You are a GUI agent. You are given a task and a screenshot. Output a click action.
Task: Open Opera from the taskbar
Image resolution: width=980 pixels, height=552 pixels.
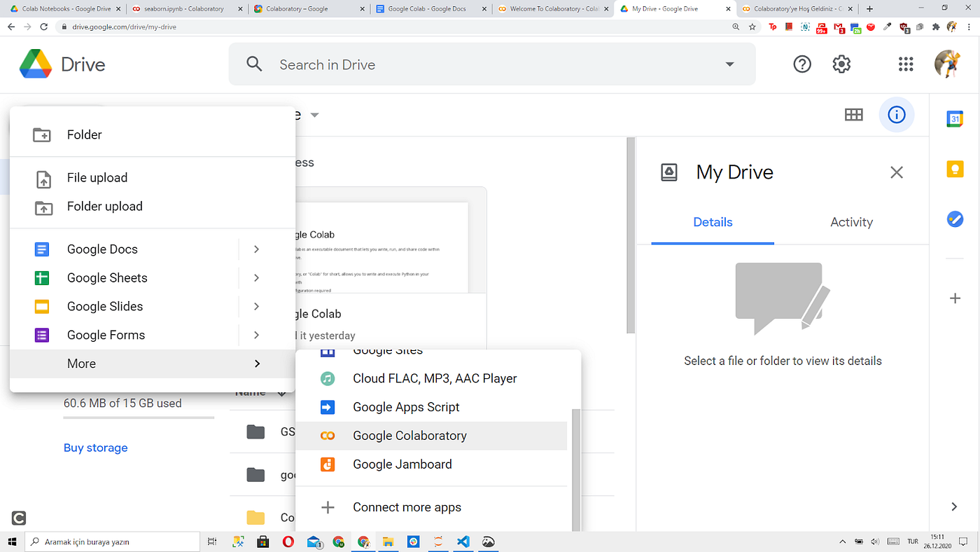tap(288, 541)
